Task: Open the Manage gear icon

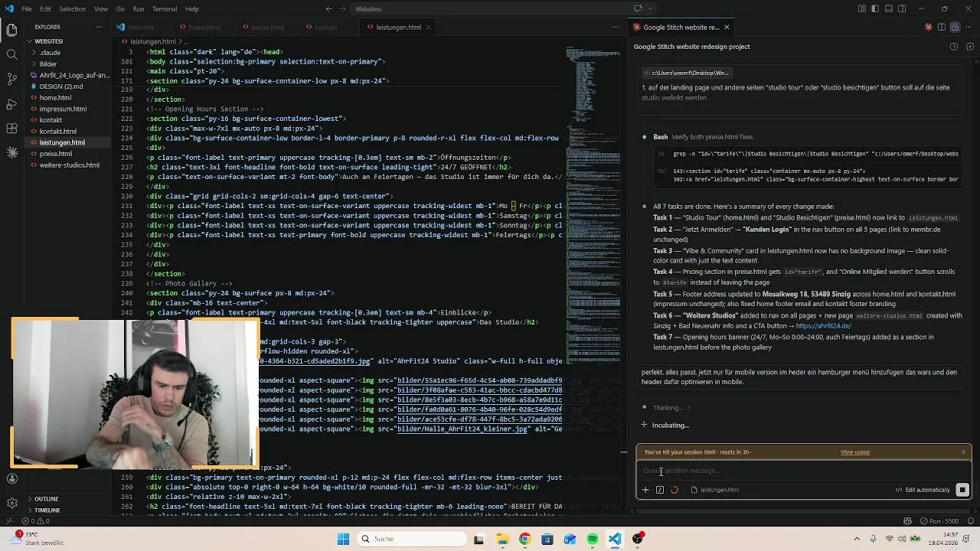Action: [x=11, y=504]
